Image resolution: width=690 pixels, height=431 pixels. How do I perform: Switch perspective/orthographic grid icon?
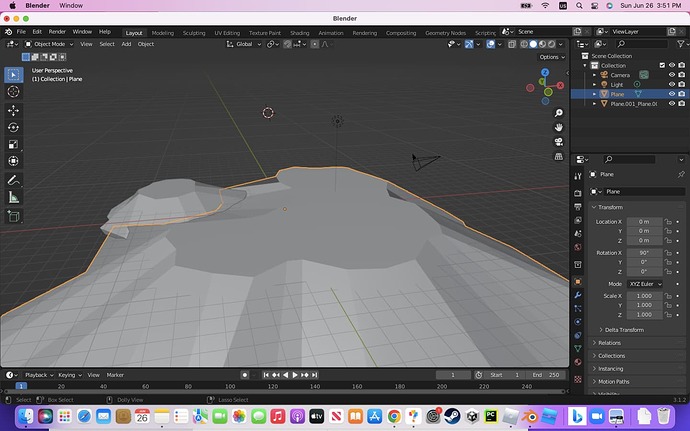[558, 156]
